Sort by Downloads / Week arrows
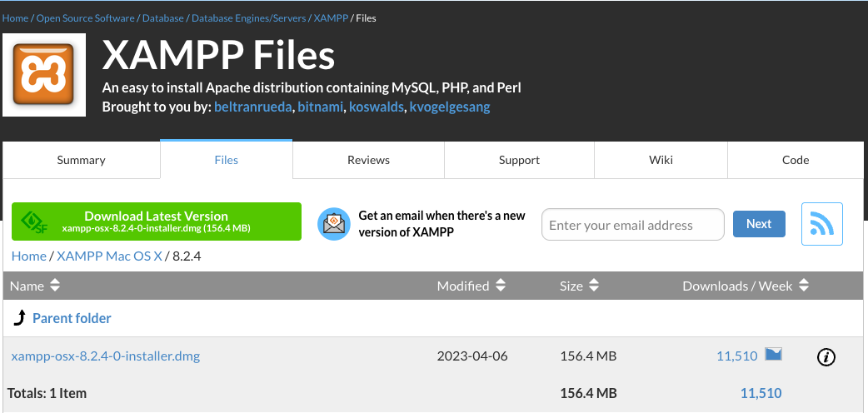Viewport: 868px width, 413px height. tap(803, 286)
